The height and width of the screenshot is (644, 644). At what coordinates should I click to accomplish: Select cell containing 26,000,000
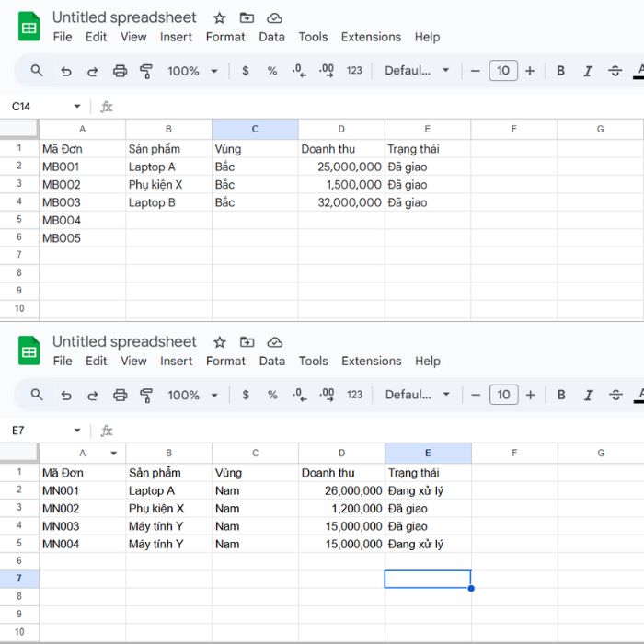(x=341, y=490)
